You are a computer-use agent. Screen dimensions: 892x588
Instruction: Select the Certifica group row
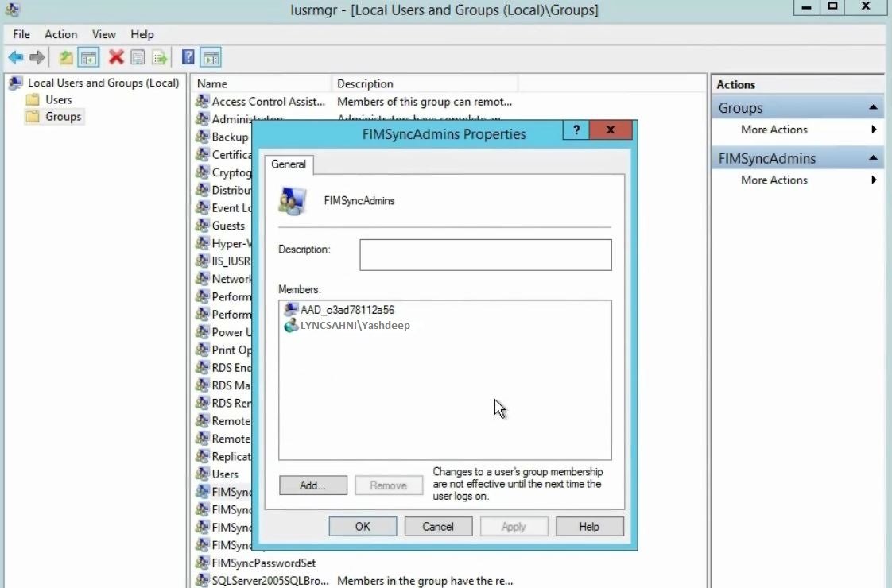[223, 155]
